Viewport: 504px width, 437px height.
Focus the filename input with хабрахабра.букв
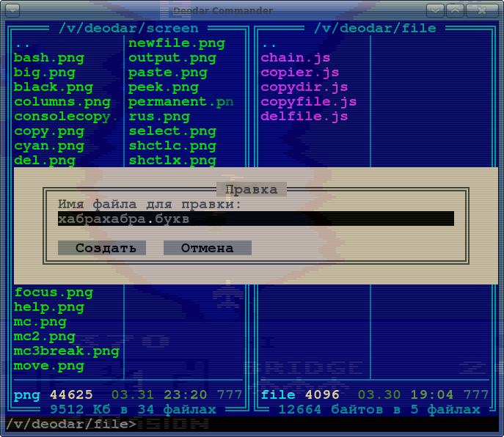(x=256, y=218)
